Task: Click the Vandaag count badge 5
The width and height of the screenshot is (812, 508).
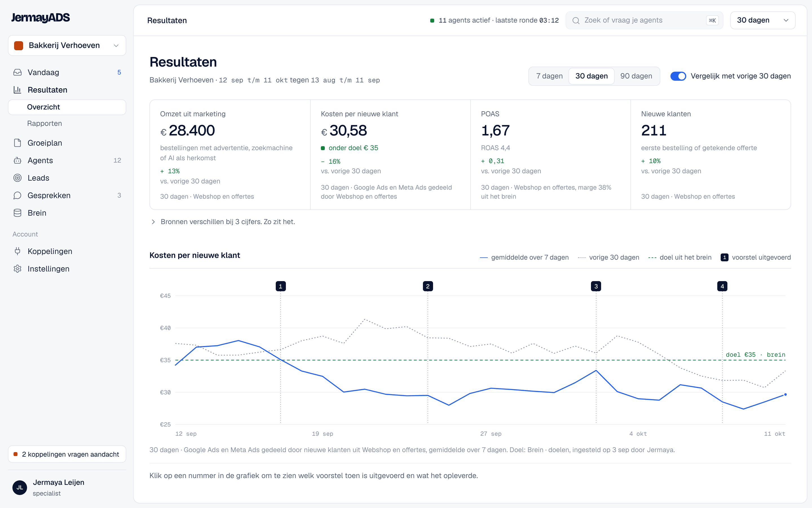Action: click(x=119, y=72)
